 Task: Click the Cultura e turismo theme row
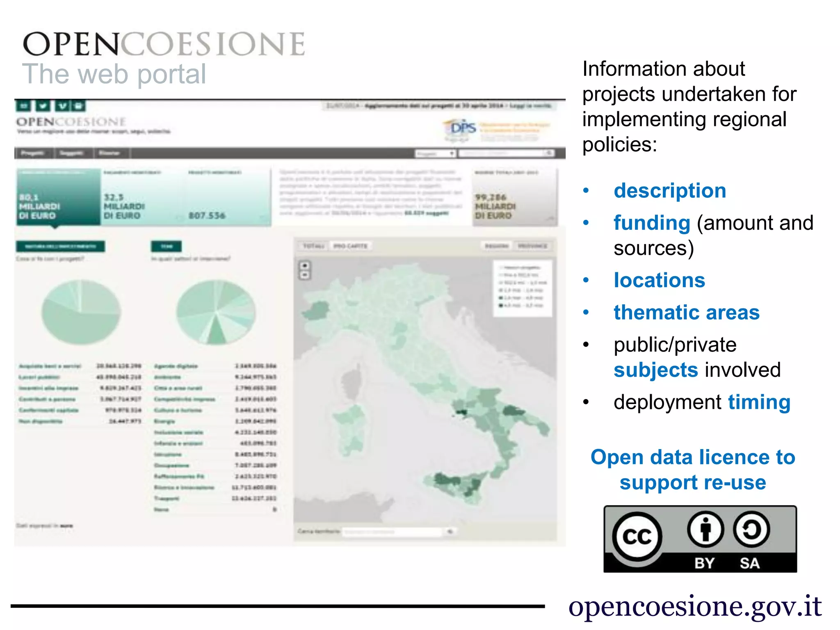215,410
